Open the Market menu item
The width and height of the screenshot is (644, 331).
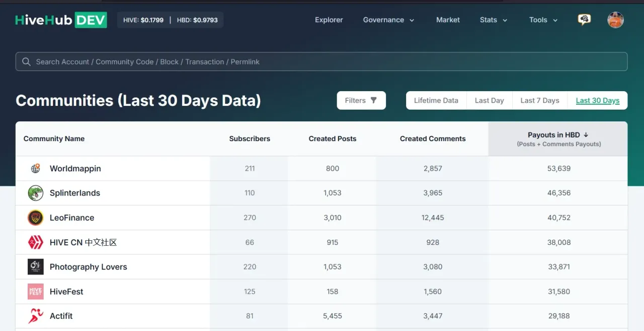coord(448,20)
